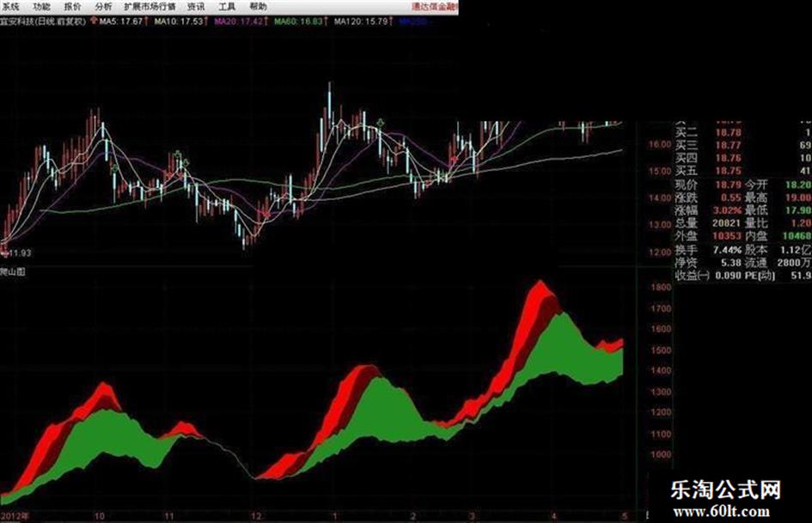Image resolution: width=812 pixels, height=523 pixels.
Task: Open the 报价 menu
Action: point(72,7)
